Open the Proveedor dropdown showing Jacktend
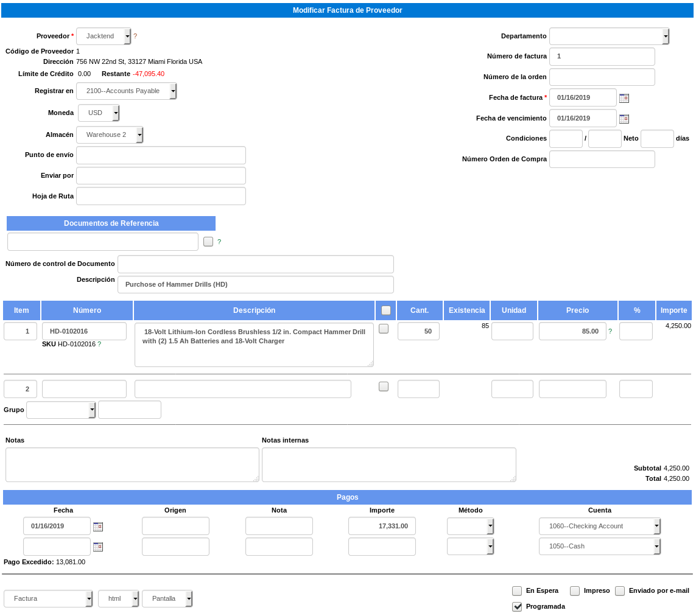Screen dimensions: 696x616 [104, 36]
